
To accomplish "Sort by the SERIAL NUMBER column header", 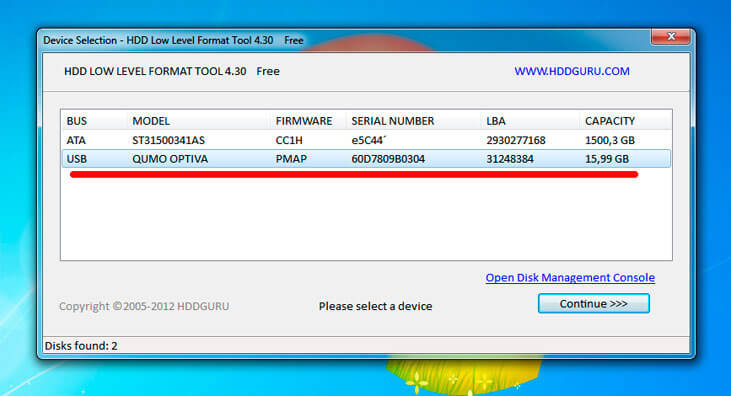I will 393,121.
